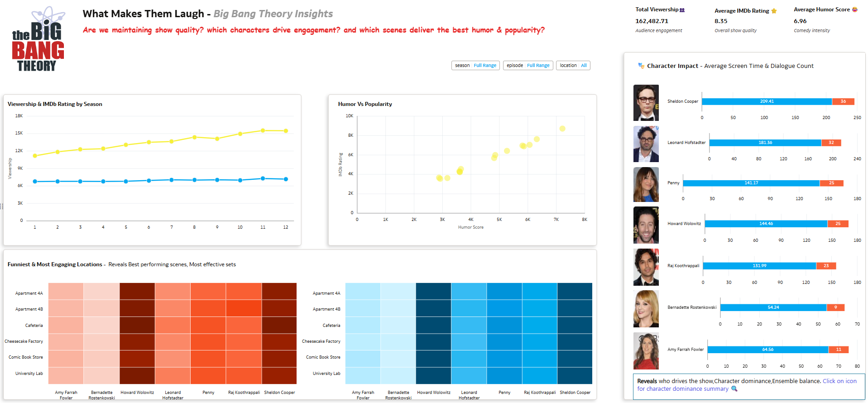Image resolution: width=868 pixels, height=403 pixels.
Task: Click the Average IMDb Rating star icon
Action: pos(774,11)
